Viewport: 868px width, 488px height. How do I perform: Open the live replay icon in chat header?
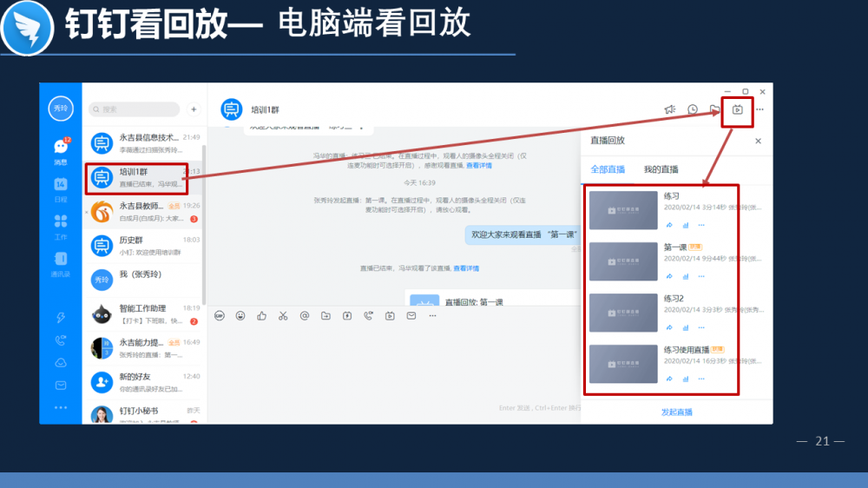737,109
